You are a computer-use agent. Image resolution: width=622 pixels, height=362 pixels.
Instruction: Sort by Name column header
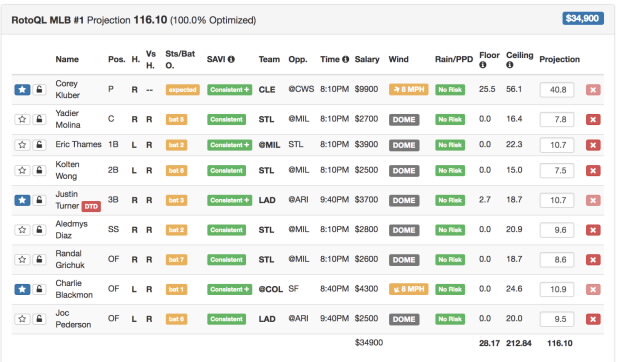point(67,59)
